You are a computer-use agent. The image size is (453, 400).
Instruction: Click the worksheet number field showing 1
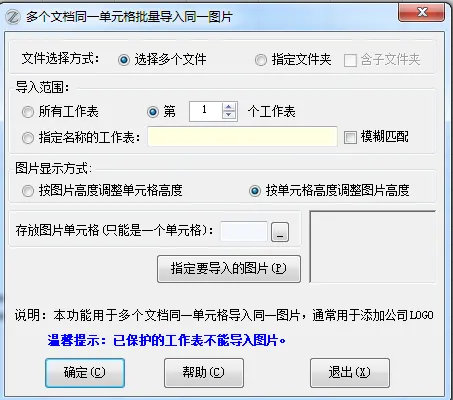(205, 111)
